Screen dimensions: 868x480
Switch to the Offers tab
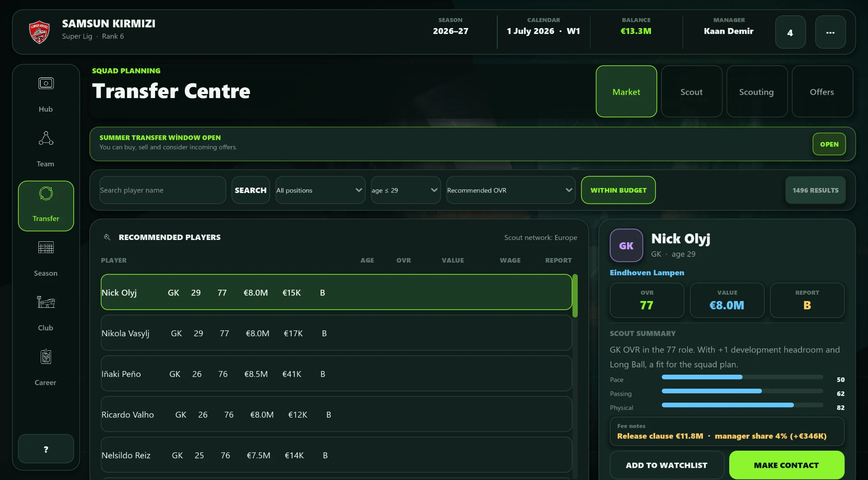point(822,92)
